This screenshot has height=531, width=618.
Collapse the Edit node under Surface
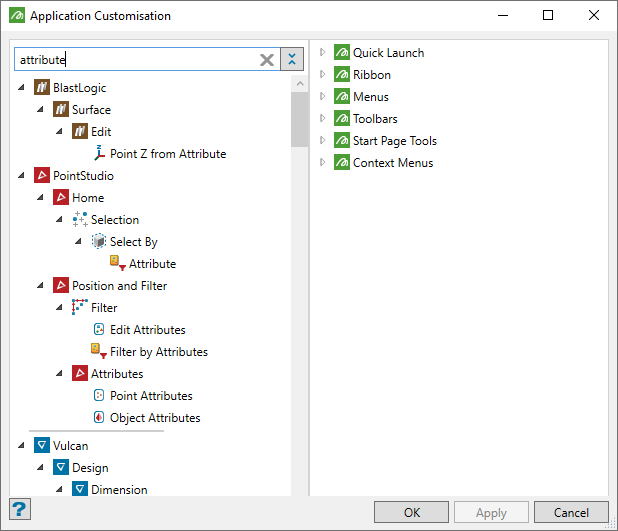59,131
